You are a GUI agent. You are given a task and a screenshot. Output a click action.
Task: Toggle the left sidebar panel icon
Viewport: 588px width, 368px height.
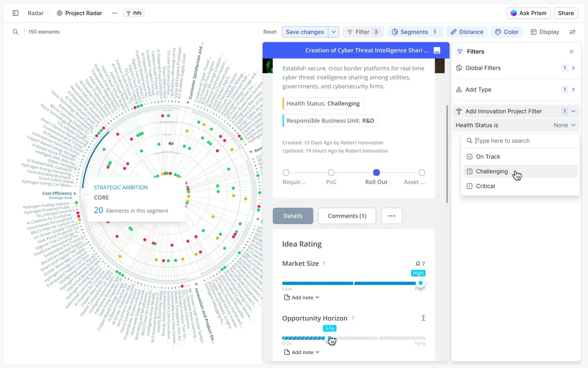click(16, 13)
